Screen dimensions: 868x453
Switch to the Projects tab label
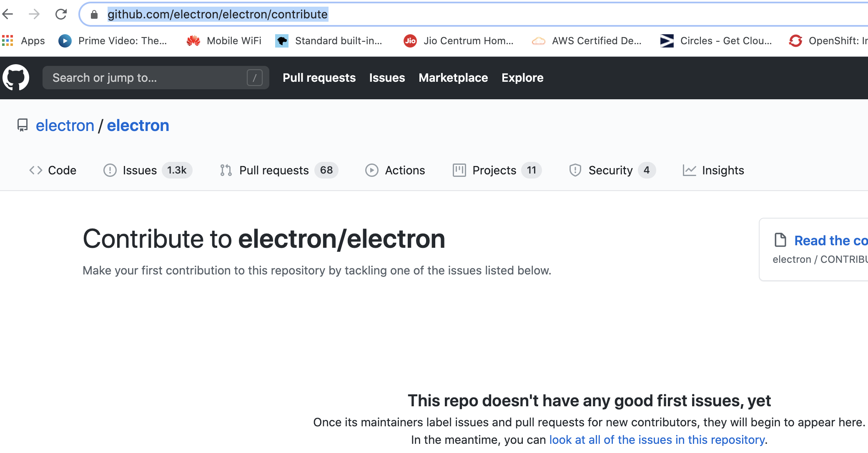pos(494,170)
